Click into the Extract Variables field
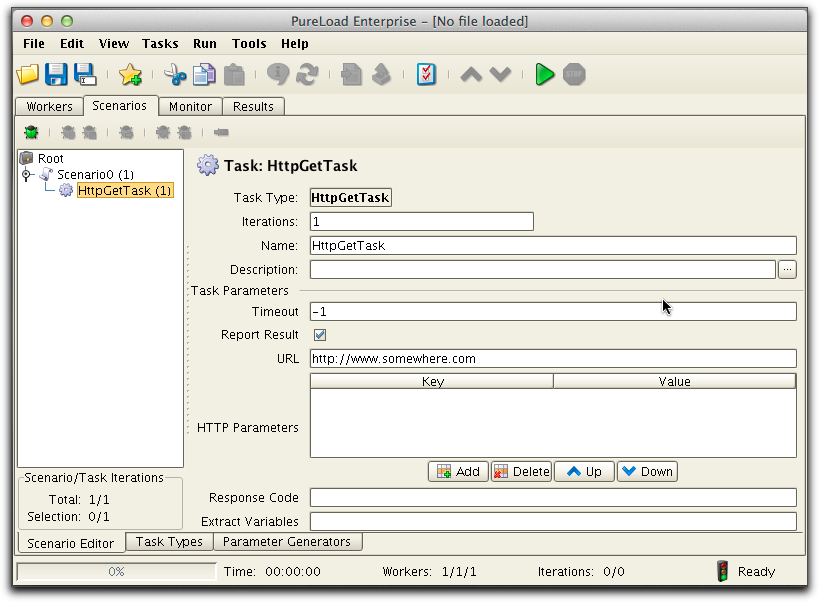The width and height of the screenshot is (819, 602). tap(553, 521)
